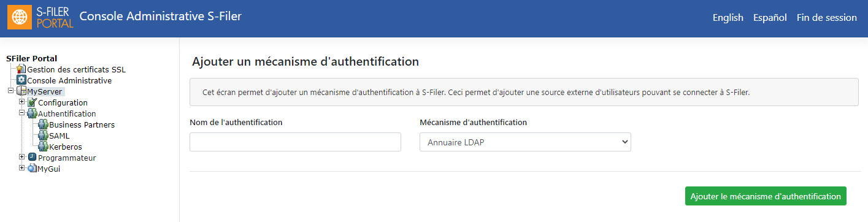Switch language to Español
Viewport: 868px width, 222px height.
coord(770,18)
